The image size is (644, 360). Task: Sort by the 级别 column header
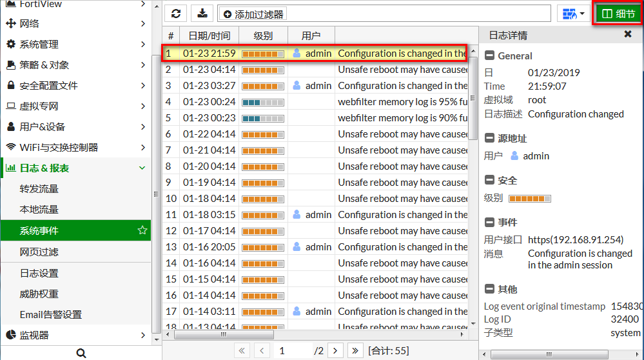263,35
